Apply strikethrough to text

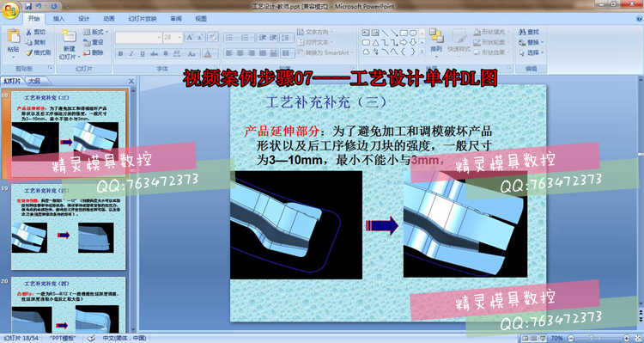[x=154, y=53]
